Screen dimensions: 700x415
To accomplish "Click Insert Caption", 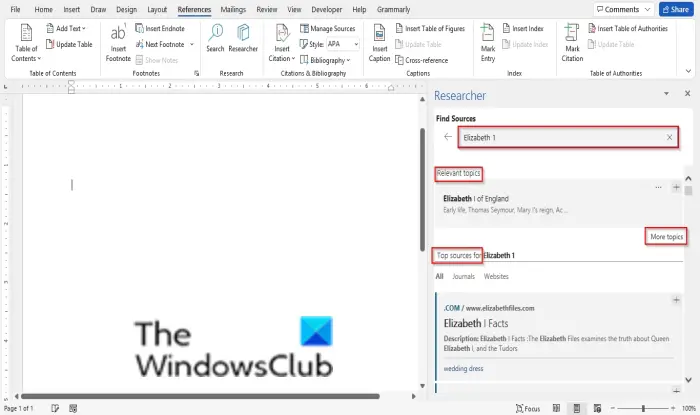I will click(379, 43).
